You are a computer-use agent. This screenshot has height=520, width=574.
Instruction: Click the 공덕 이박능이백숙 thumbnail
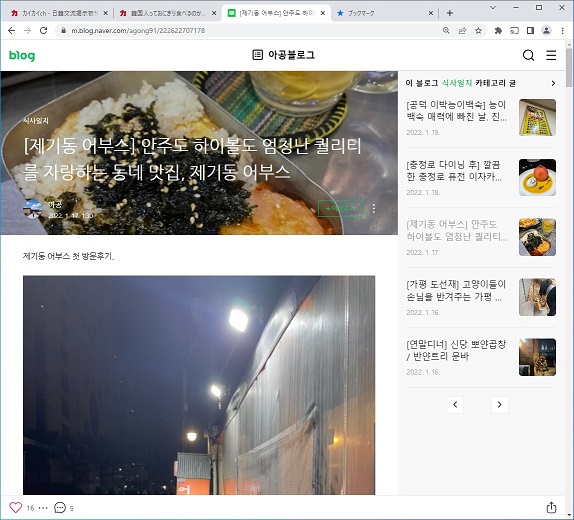pos(537,118)
